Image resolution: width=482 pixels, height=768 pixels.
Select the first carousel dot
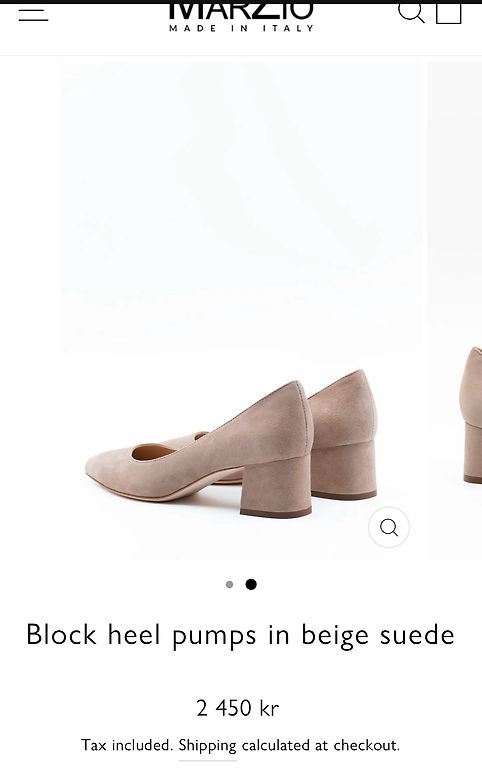229,584
